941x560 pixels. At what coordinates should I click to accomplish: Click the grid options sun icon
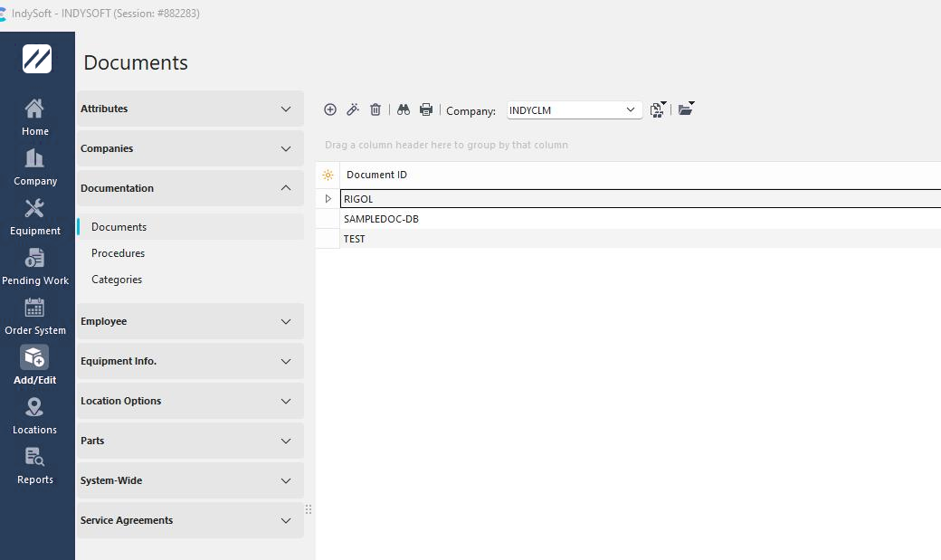pos(328,175)
